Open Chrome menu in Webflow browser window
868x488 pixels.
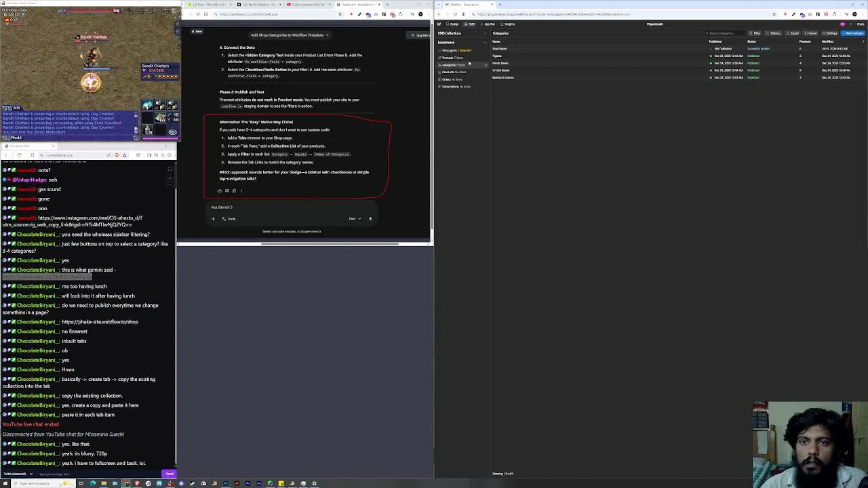863,14
